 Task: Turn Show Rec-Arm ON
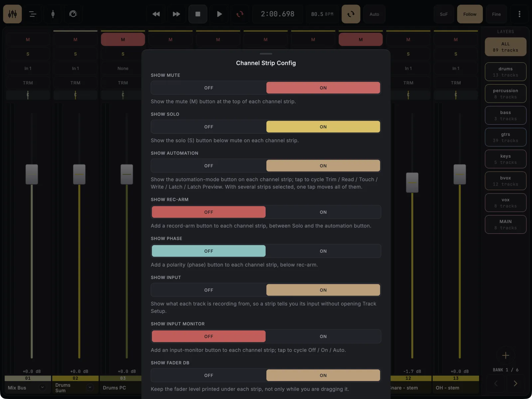click(323, 212)
